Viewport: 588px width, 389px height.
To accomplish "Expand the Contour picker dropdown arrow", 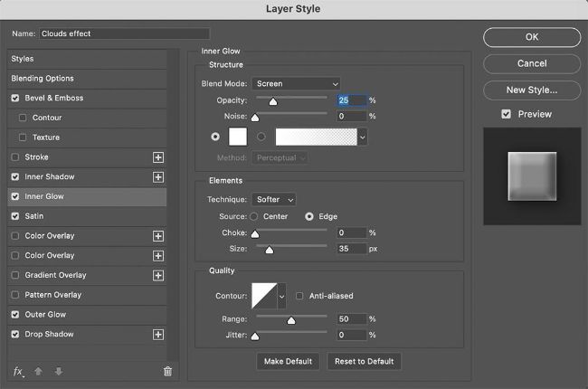I will (281, 296).
